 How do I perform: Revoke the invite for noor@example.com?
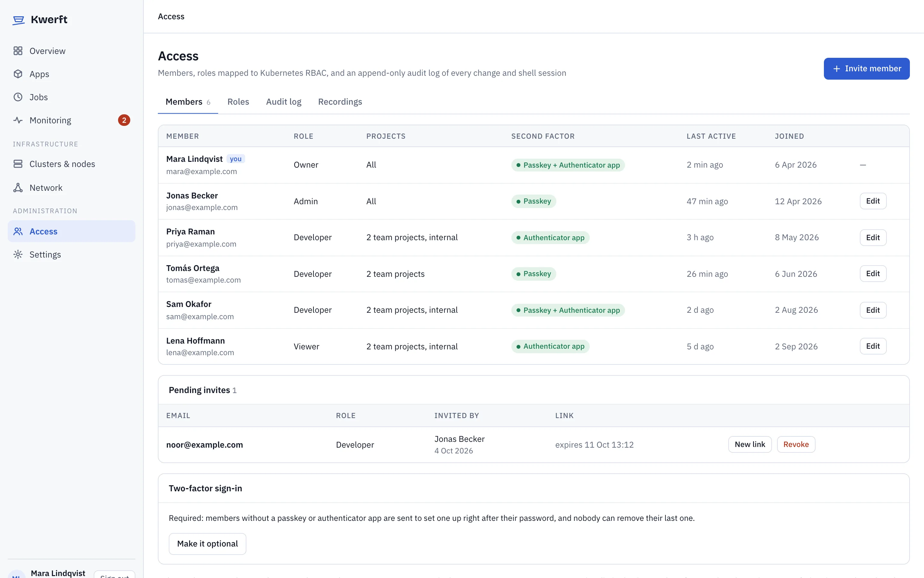pos(796,444)
